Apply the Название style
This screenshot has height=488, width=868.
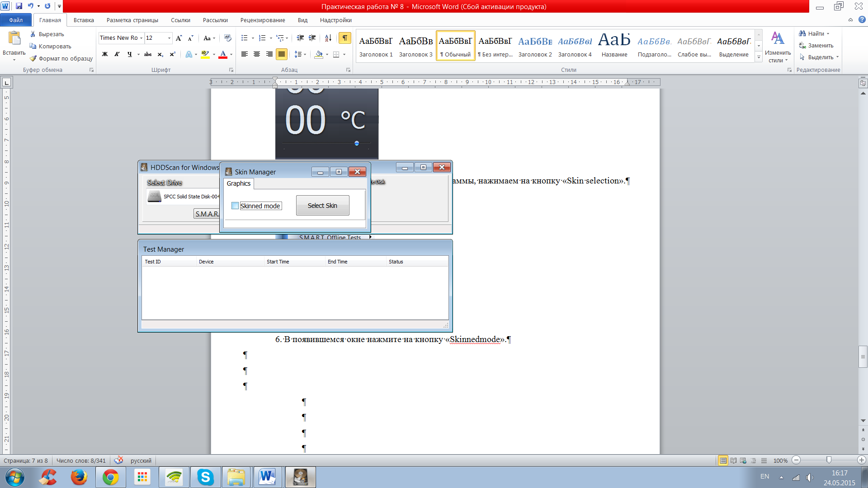[614, 46]
